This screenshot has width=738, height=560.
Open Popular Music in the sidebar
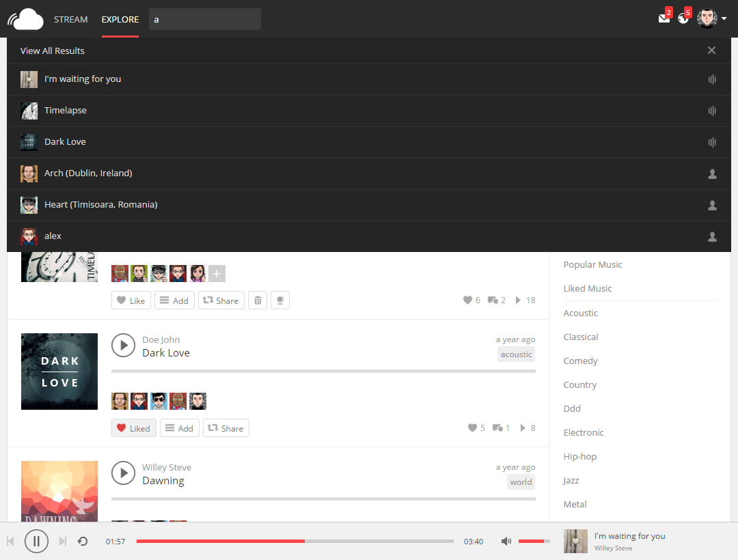coord(592,265)
